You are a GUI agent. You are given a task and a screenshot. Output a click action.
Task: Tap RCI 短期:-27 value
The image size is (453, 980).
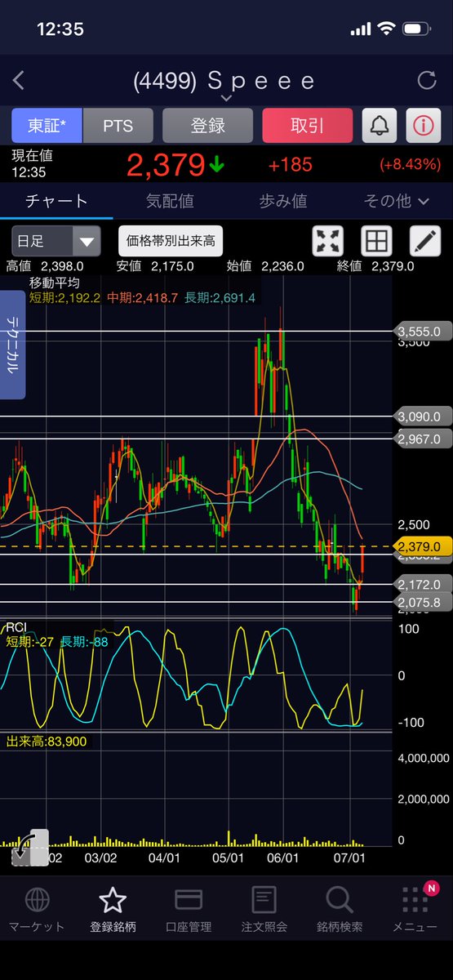point(30,642)
